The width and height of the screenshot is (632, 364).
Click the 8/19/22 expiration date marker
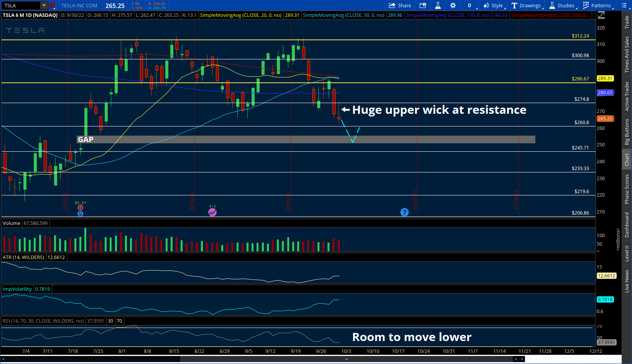(x=192, y=202)
